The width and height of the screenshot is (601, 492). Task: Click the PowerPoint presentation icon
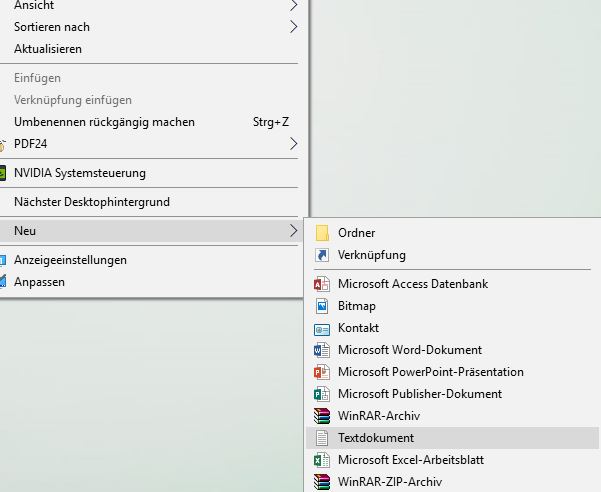click(322, 372)
